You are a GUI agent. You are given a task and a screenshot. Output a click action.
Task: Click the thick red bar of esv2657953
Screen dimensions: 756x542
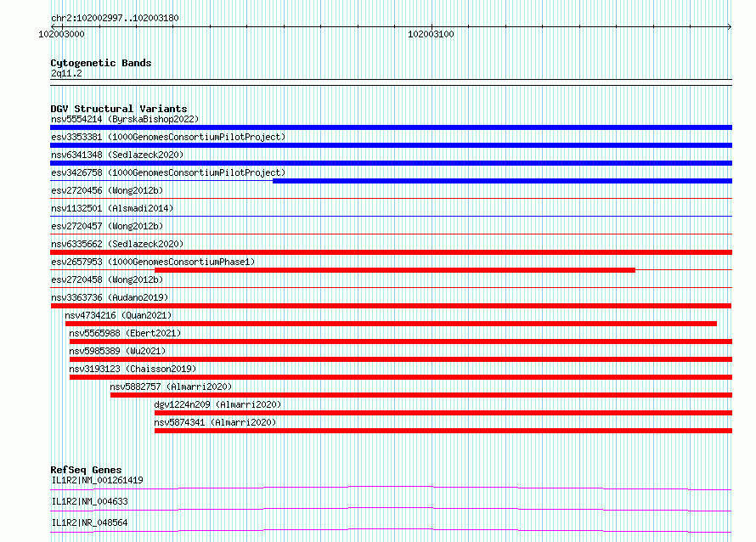coord(395,270)
